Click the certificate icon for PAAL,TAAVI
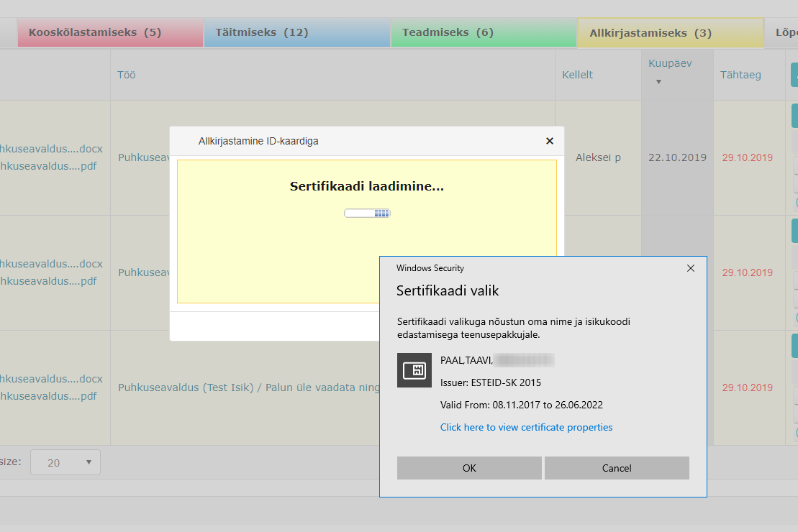 tap(414, 370)
